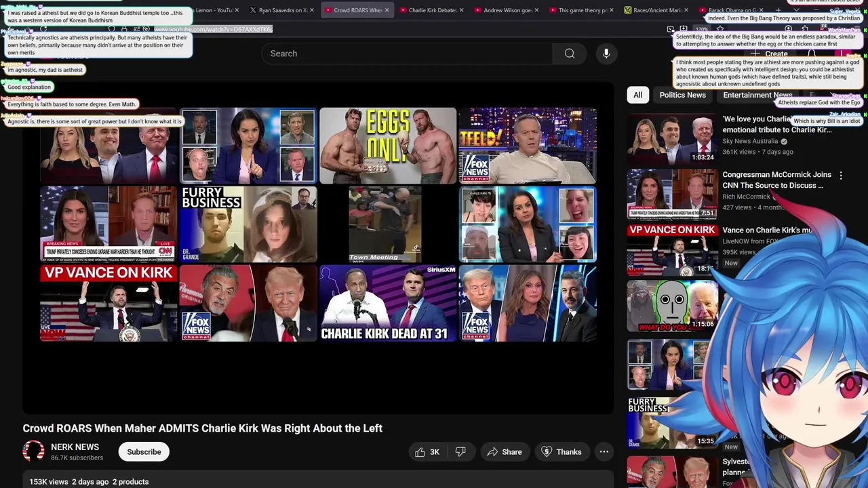This screenshot has width=868, height=488.
Task: Click the search magnifier button
Action: pyautogui.click(x=570, y=54)
